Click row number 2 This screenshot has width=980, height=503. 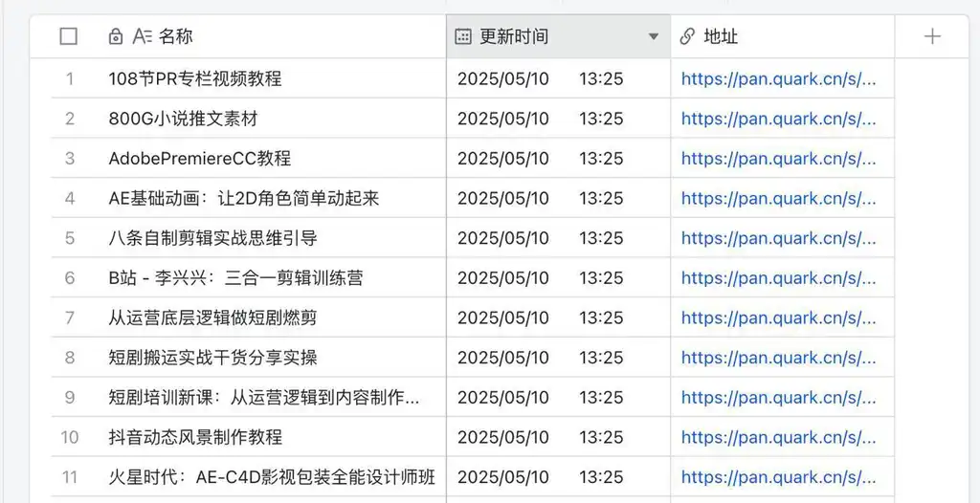69,119
